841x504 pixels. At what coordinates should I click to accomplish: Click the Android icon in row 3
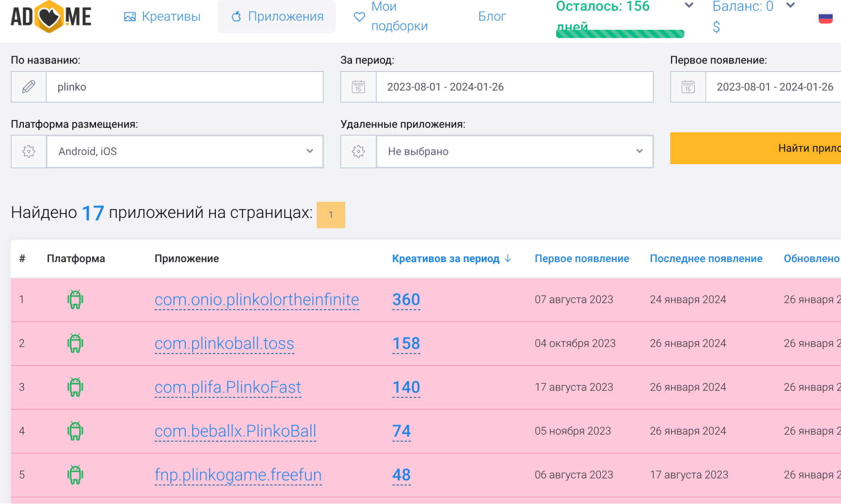75,387
